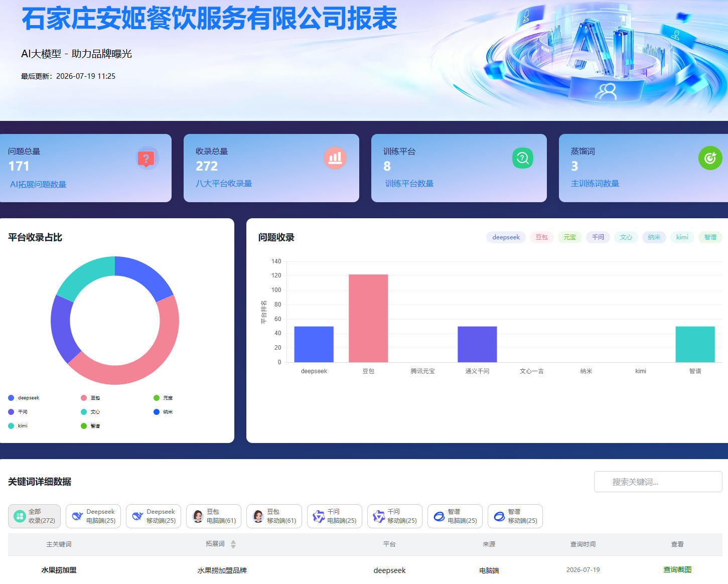
Task: Click the Deepseek whale icon for 电脑端
Action: coord(77,516)
